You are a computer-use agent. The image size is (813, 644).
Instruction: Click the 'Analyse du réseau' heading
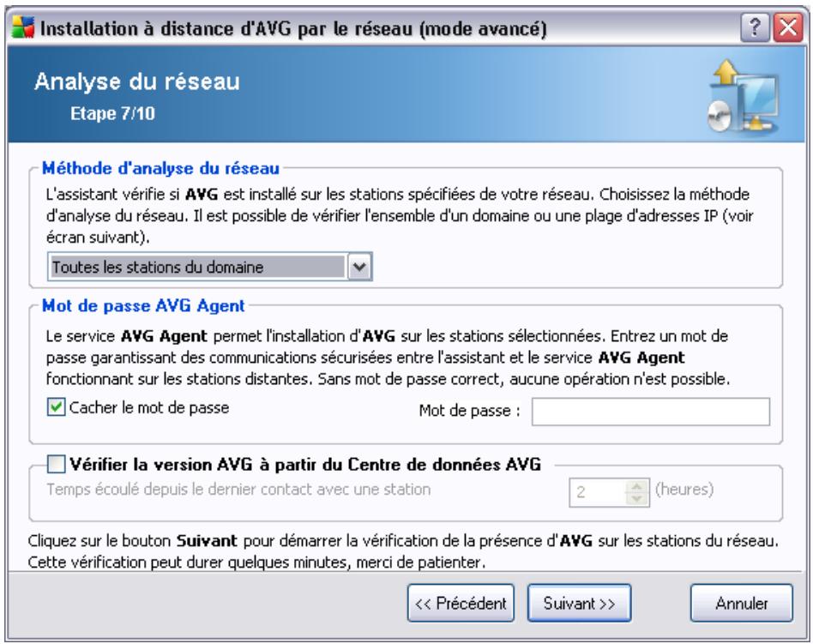pyautogui.click(x=137, y=81)
